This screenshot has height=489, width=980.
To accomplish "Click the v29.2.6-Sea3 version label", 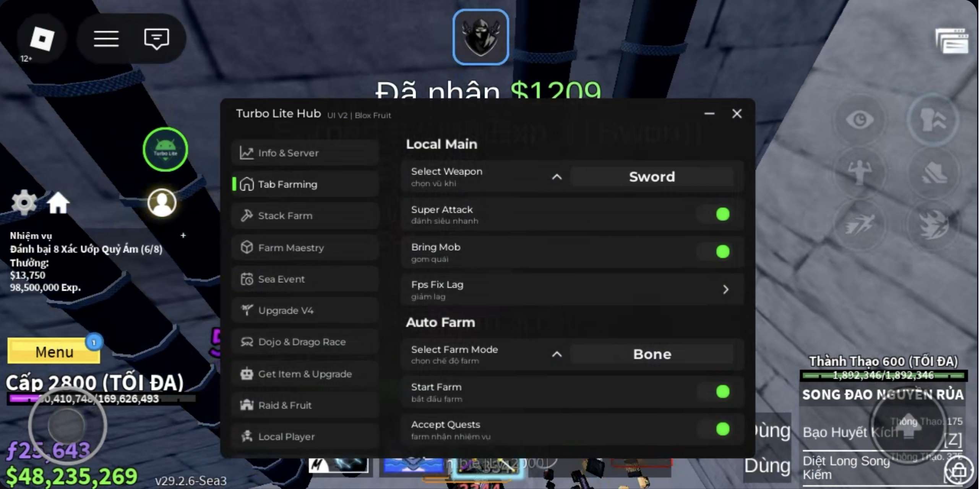I will pos(191,480).
